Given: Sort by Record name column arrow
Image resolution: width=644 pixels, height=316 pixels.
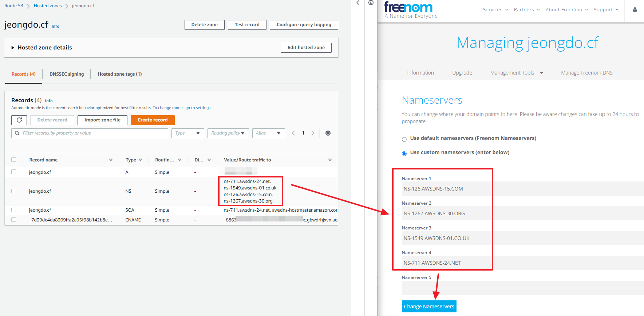Looking at the screenshot, I should (111, 160).
